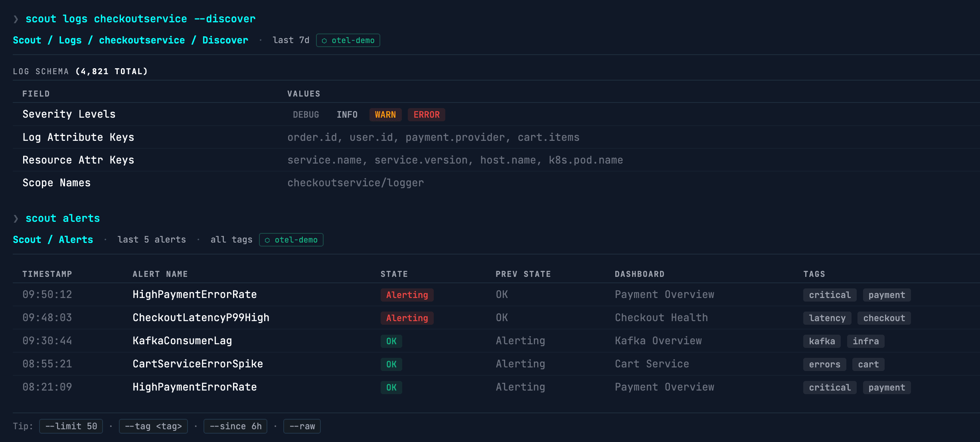Select Alerts in the breadcrumb
Image resolution: width=980 pixels, height=442 pixels.
75,239
